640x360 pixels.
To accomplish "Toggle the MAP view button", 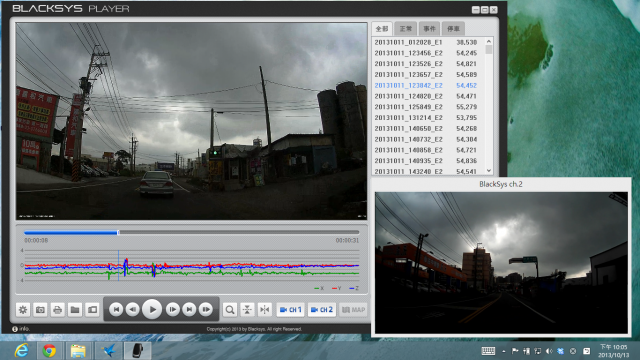I will coord(353,310).
